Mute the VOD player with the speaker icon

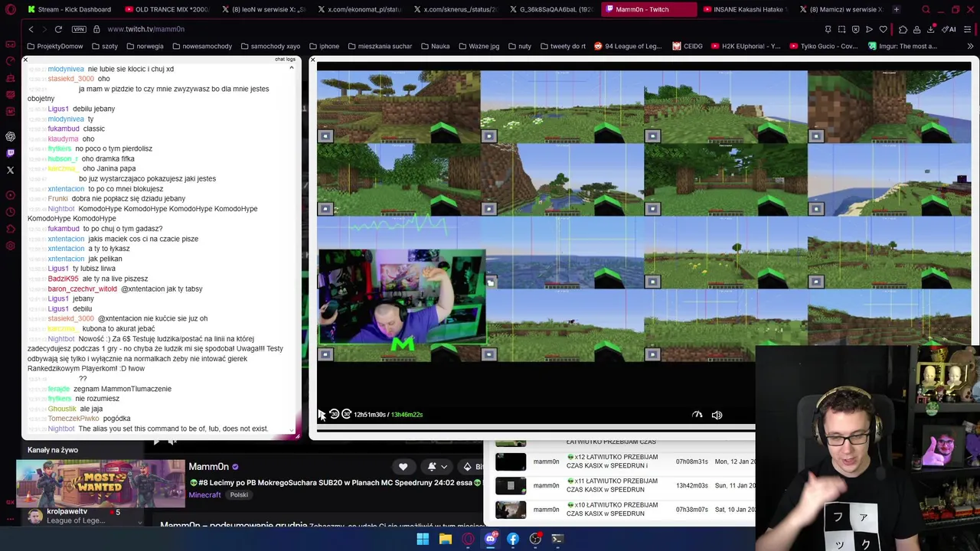(717, 415)
